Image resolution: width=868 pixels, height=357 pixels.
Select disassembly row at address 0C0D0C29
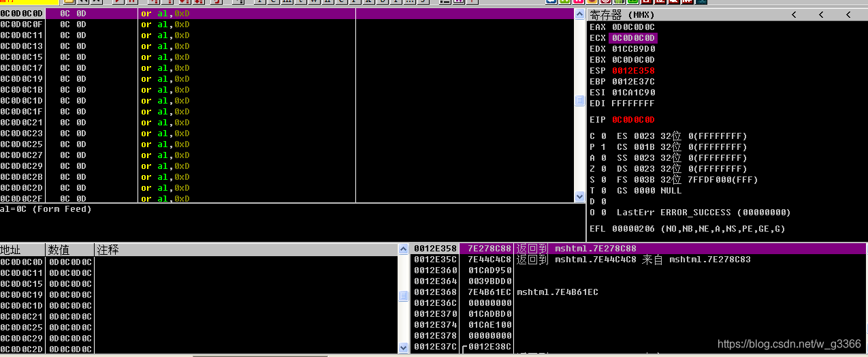coord(287,166)
